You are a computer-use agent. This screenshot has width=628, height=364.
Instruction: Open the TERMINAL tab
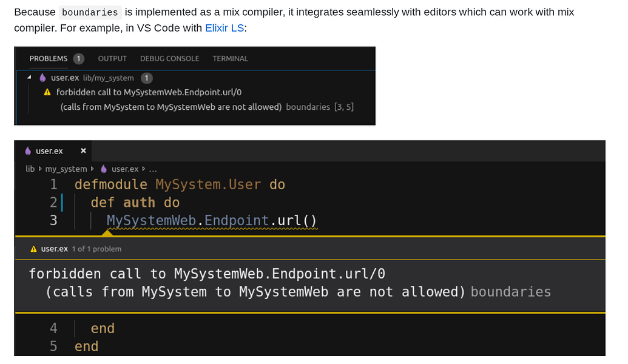229,58
